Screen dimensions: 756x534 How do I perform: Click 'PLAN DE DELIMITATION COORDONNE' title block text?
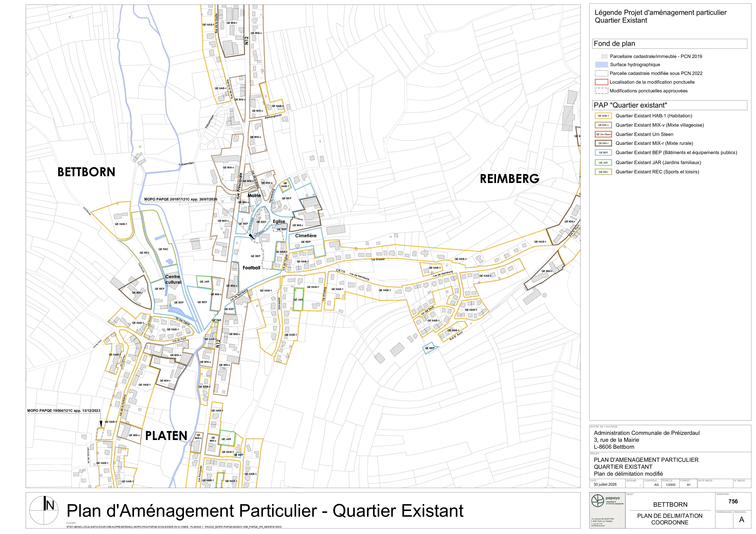point(670,519)
